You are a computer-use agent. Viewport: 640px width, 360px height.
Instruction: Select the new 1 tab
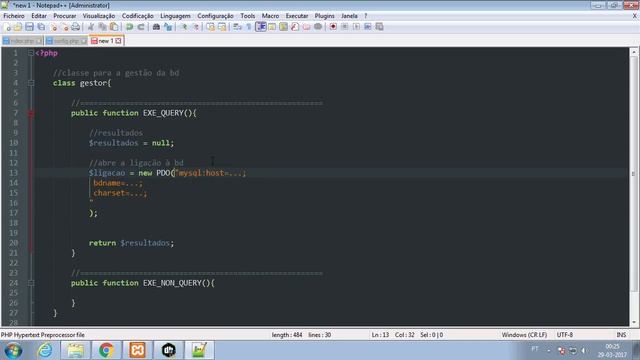[105, 41]
